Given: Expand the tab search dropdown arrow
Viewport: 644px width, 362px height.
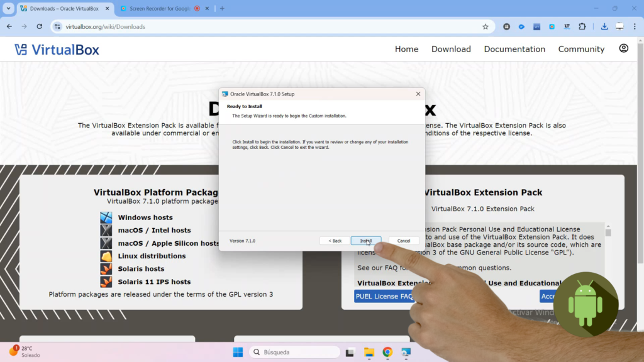Looking at the screenshot, I should [8, 9].
